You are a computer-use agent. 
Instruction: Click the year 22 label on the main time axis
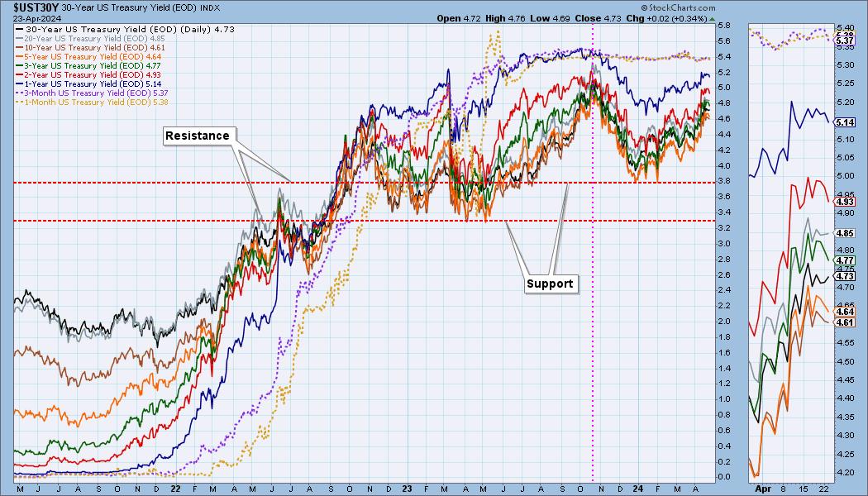175,489
